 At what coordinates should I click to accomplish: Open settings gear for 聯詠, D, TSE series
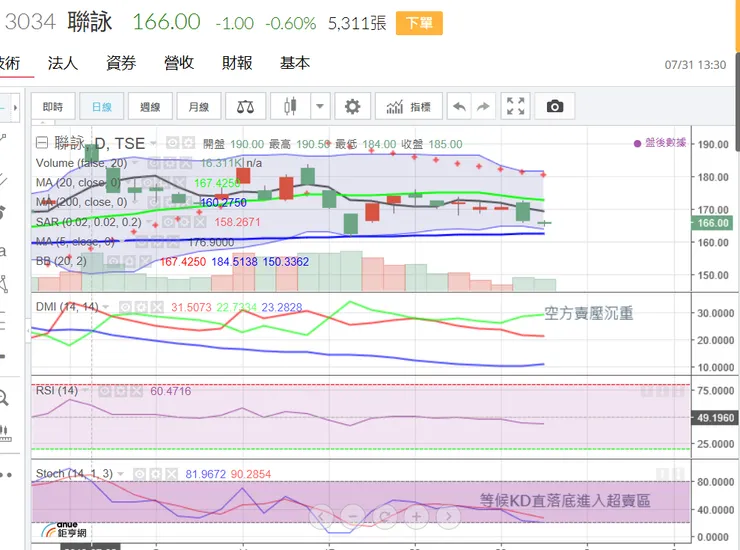(188, 142)
